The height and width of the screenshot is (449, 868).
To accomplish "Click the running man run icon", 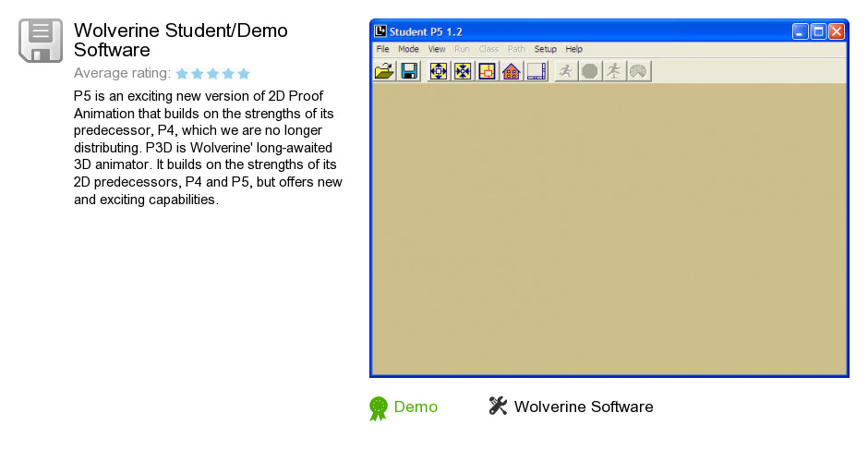I will coord(566,71).
